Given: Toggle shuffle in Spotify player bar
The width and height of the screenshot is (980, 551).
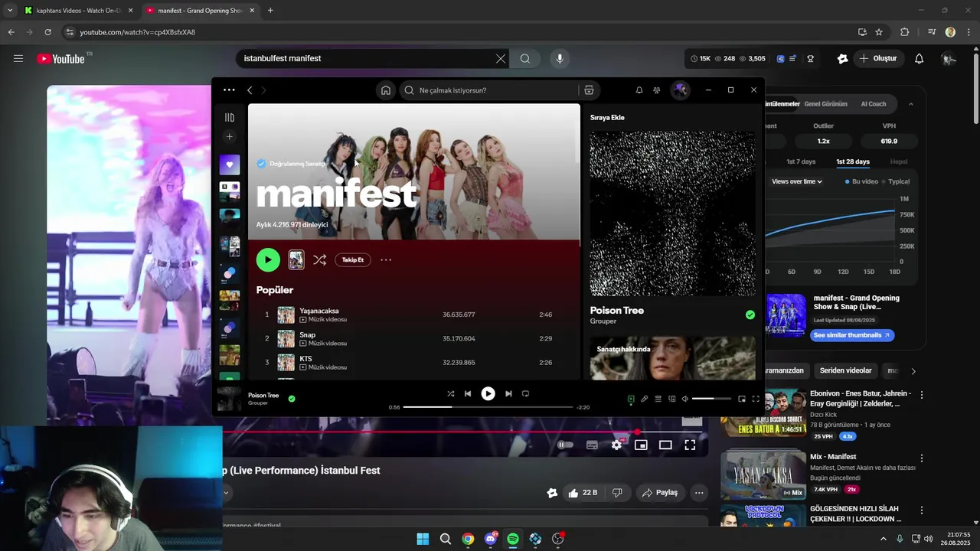Looking at the screenshot, I should [450, 393].
